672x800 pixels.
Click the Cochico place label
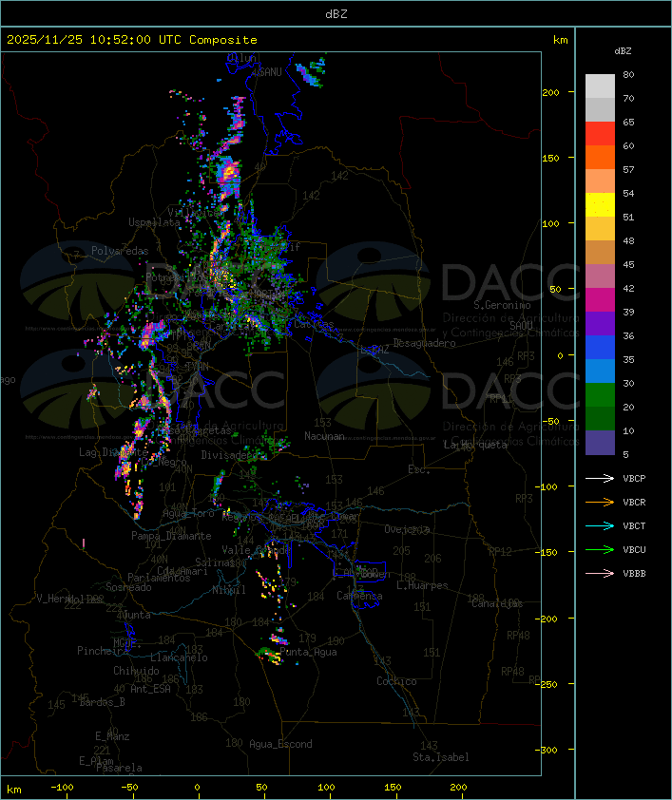396,681
